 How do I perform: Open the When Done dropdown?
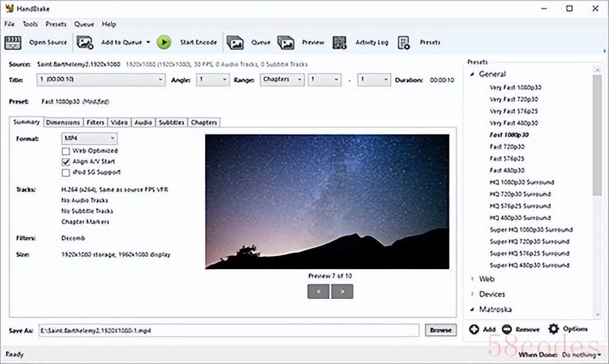point(582,355)
